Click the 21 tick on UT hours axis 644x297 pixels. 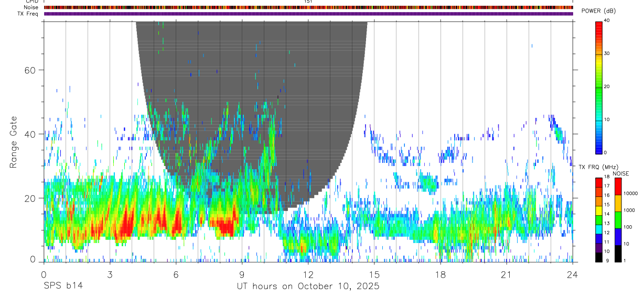point(507,274)
